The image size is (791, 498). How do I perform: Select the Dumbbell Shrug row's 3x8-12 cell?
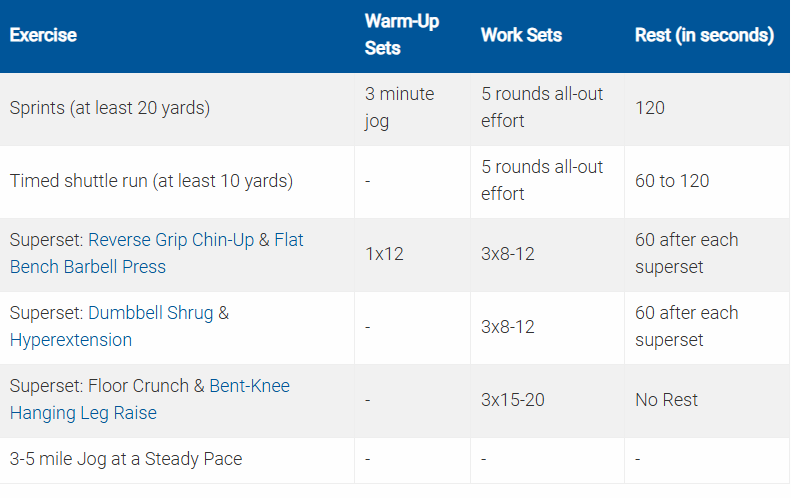pyautogui.click(x=508, y=327)
